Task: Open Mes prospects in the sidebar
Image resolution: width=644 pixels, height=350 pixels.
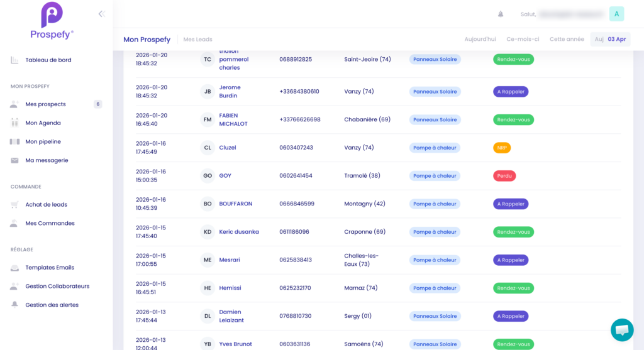Action: click(x=45, y=104)
